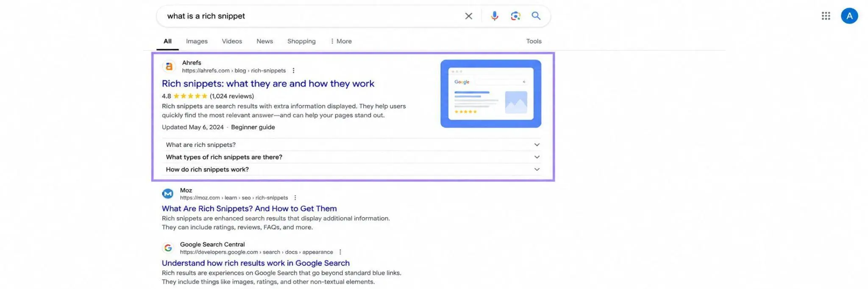Open the More search options menu
This screenshot has width=868, height=289.
pyautogui.click(x=341, y=41)
